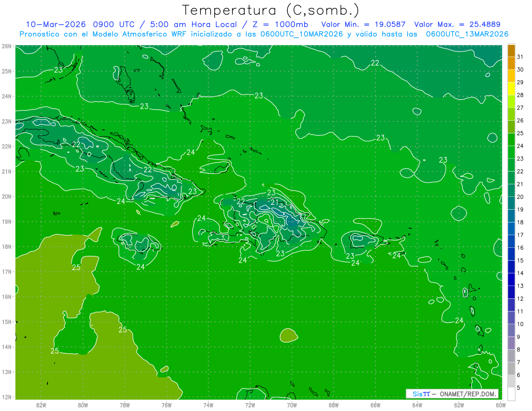Screen dimensions: 532x411
Task: Click the "78W" longitude label
Action: point(125,405)
